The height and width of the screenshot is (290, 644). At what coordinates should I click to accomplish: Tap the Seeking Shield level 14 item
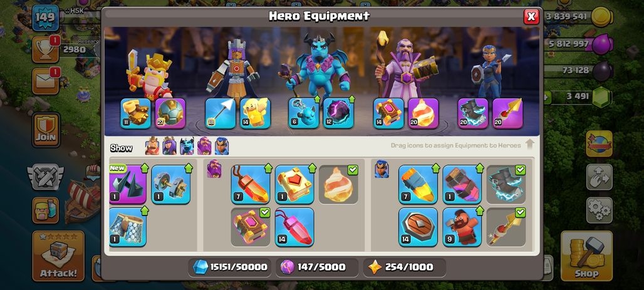(x=418, y=227)
